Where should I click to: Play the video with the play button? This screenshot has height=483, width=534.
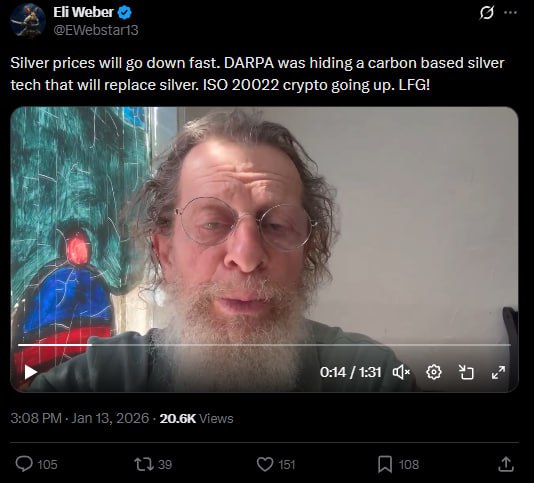point(31,372)
